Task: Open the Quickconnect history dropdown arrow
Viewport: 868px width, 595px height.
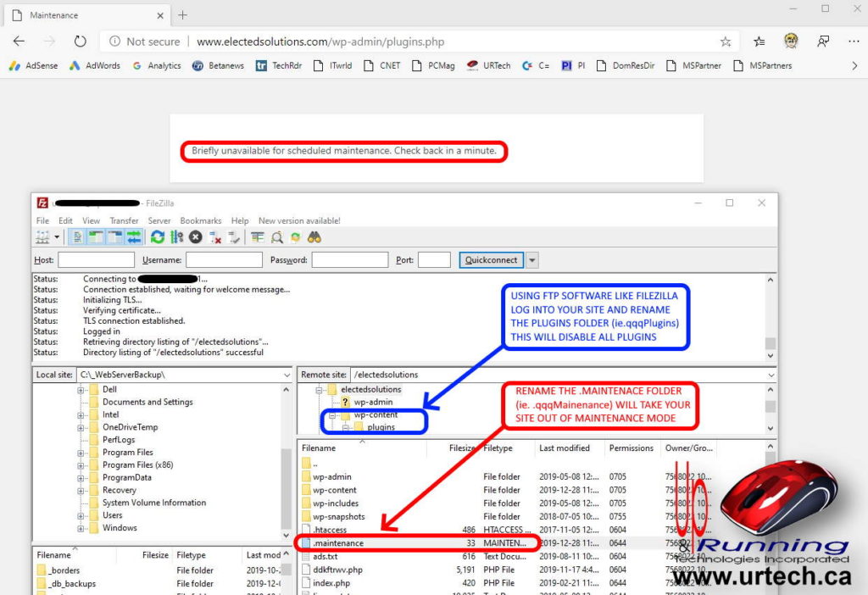Action: [532, 260]
